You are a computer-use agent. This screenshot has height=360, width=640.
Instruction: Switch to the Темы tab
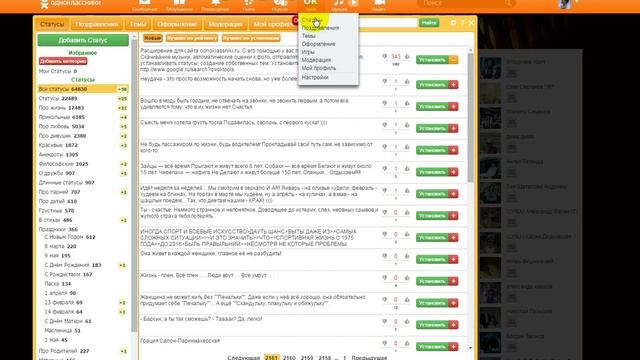tap(138, 24)
